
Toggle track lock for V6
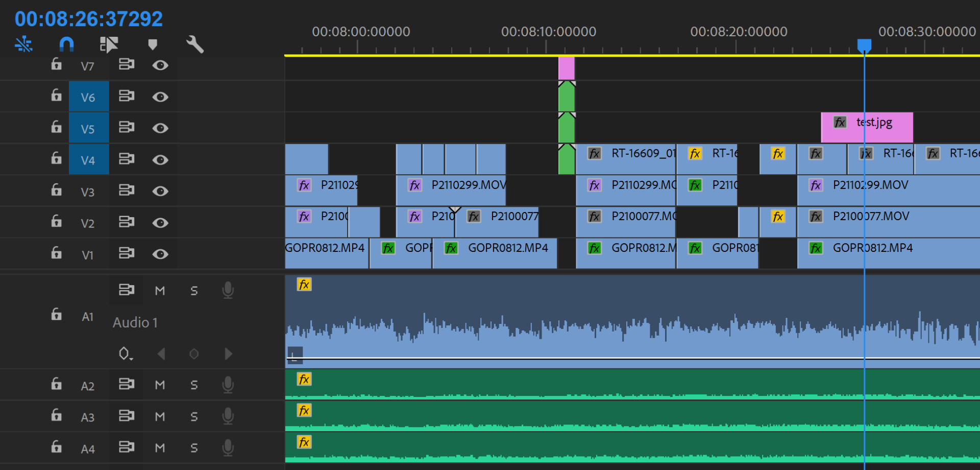click(56, 96)
